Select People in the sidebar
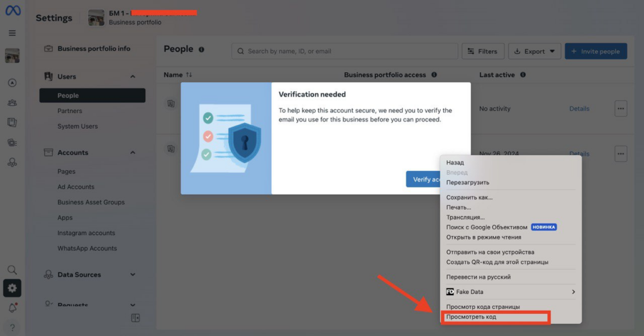This screenshot has width=644, height=336. pyautogui.click(x=92, y=95)
